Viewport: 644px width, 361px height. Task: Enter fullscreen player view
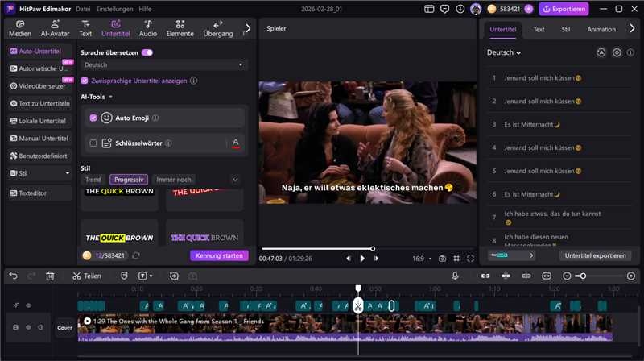click(472, 259)
